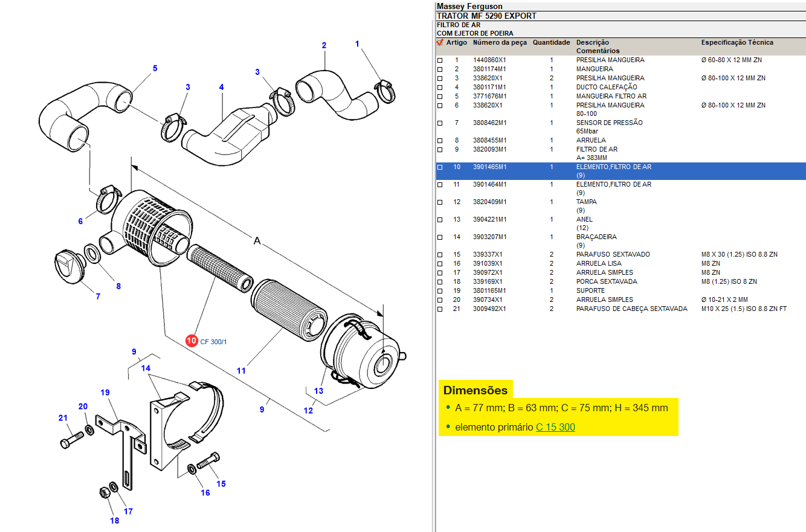
Task: Click the red number 10 marker in diagram
Action: (x=192, y=341)
